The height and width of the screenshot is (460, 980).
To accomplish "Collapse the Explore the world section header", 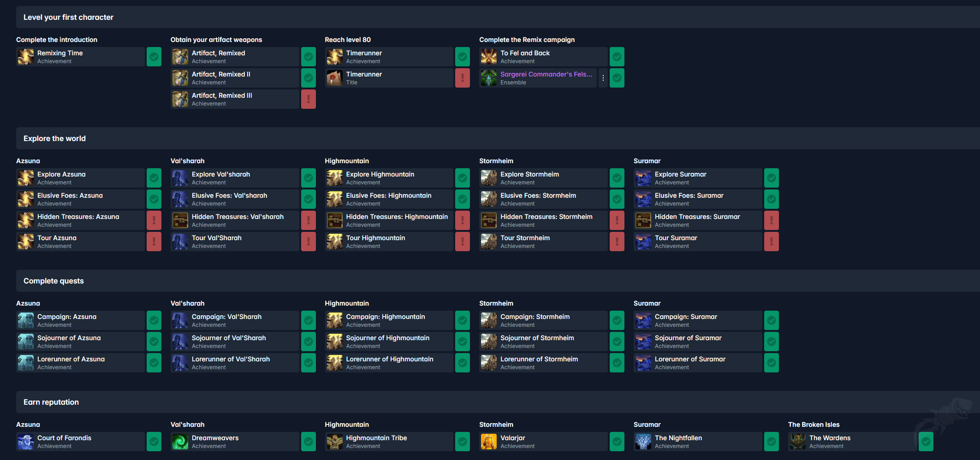I will (54, 138).
